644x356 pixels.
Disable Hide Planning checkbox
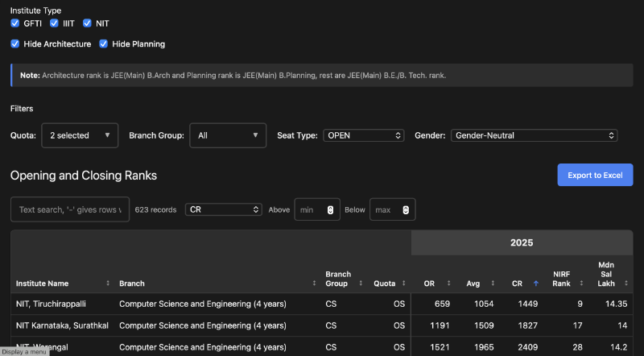(x=104, y=43)
